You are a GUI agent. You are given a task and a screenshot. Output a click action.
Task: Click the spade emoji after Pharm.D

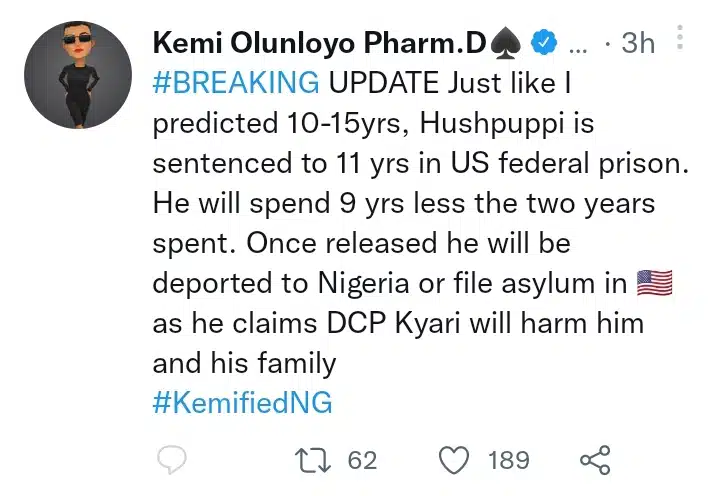504,43
